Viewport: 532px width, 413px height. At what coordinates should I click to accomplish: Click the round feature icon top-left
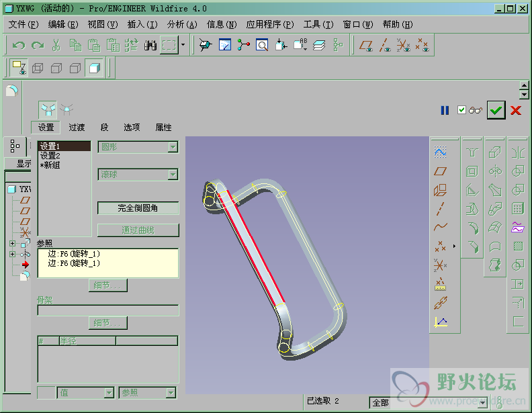pyautogui.click(x=12, y=91)
